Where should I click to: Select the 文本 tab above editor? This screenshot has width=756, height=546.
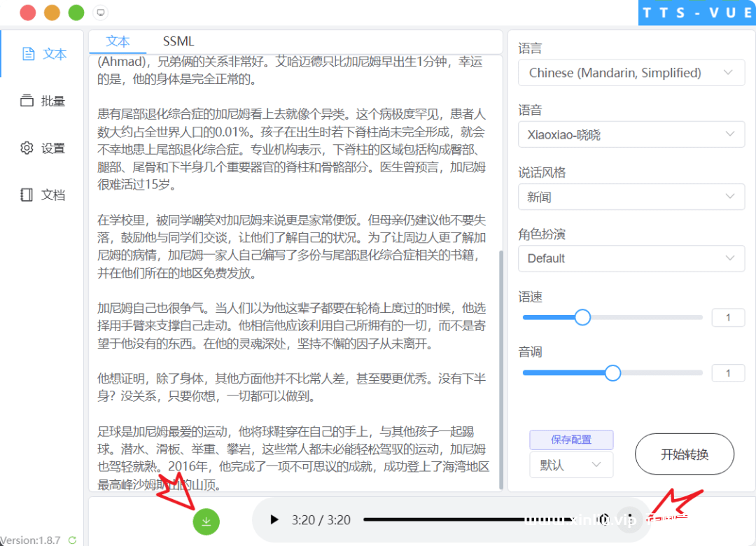click(x=118, y=41)
